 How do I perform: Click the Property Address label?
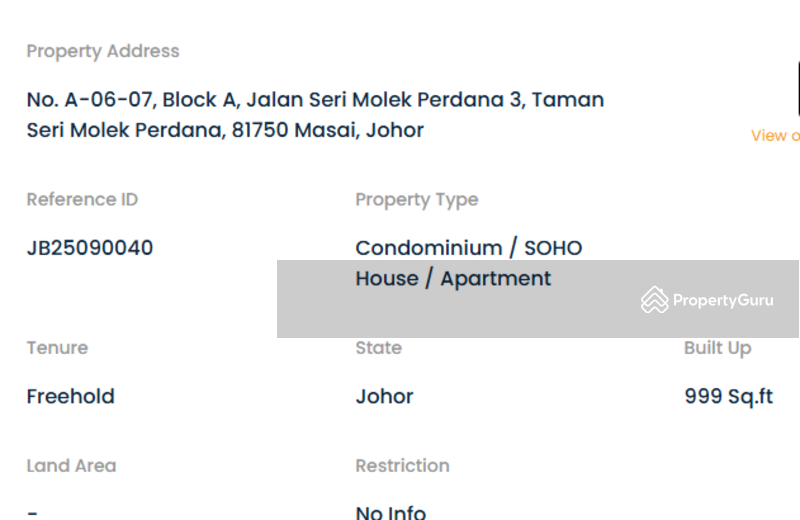point(103,51)
